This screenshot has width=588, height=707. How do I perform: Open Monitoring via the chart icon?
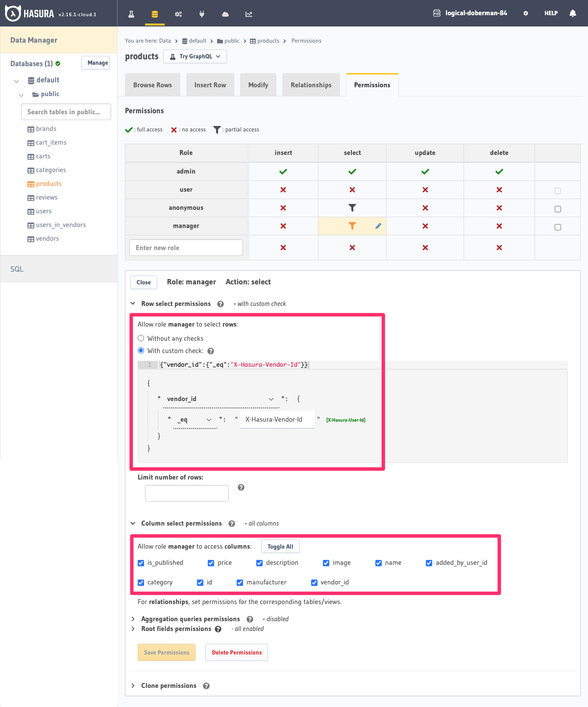coord(248,13)
